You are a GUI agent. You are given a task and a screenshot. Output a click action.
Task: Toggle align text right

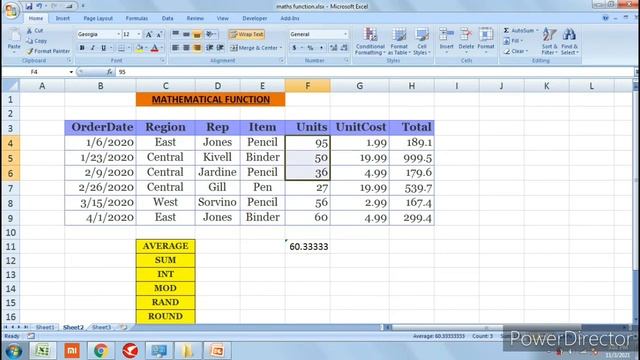coord(197,48)
